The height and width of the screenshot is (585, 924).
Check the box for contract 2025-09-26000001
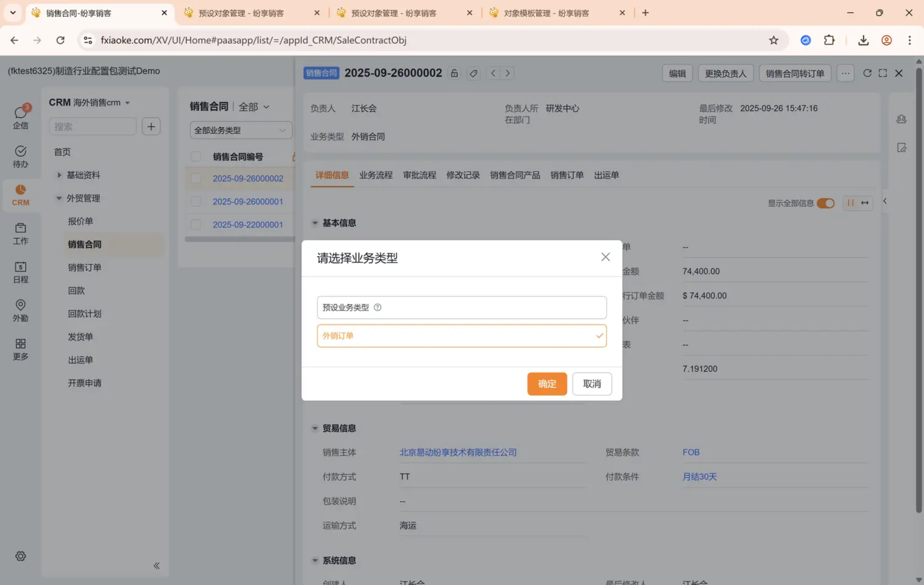pyautogui.click(x=196, y=201)
